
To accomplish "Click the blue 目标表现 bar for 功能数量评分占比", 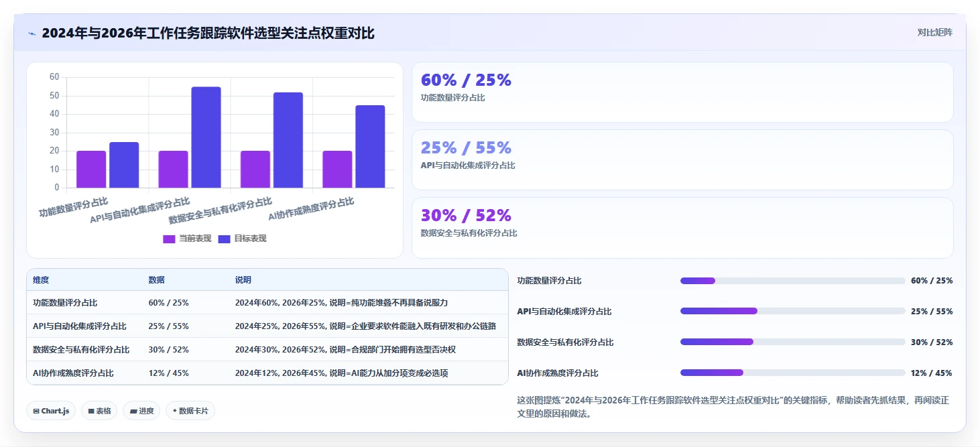I will coord(124,165).
